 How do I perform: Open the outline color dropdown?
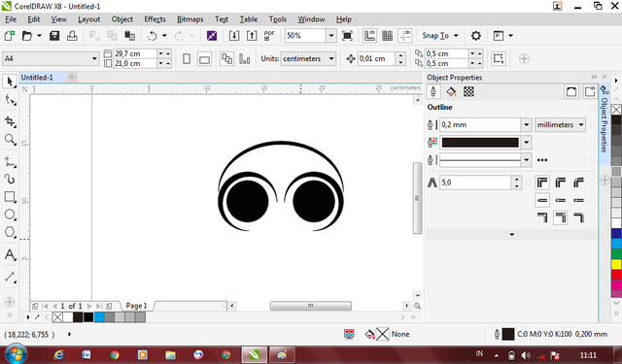point(526,142)
